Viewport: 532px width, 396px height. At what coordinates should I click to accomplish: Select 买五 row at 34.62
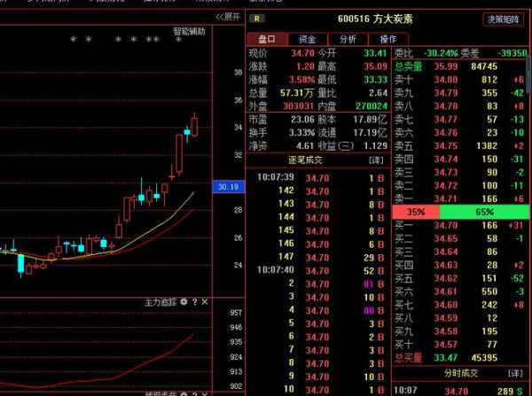pos(459,278)
